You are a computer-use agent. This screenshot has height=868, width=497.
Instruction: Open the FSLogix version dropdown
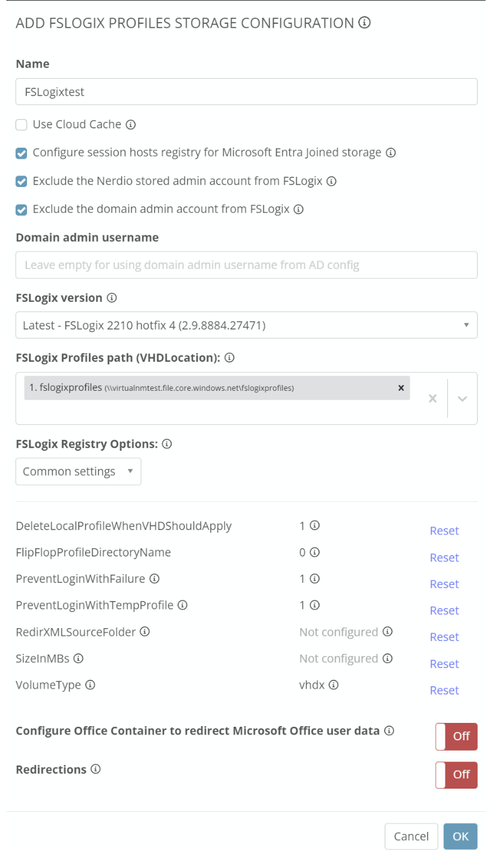click(246, 325)
